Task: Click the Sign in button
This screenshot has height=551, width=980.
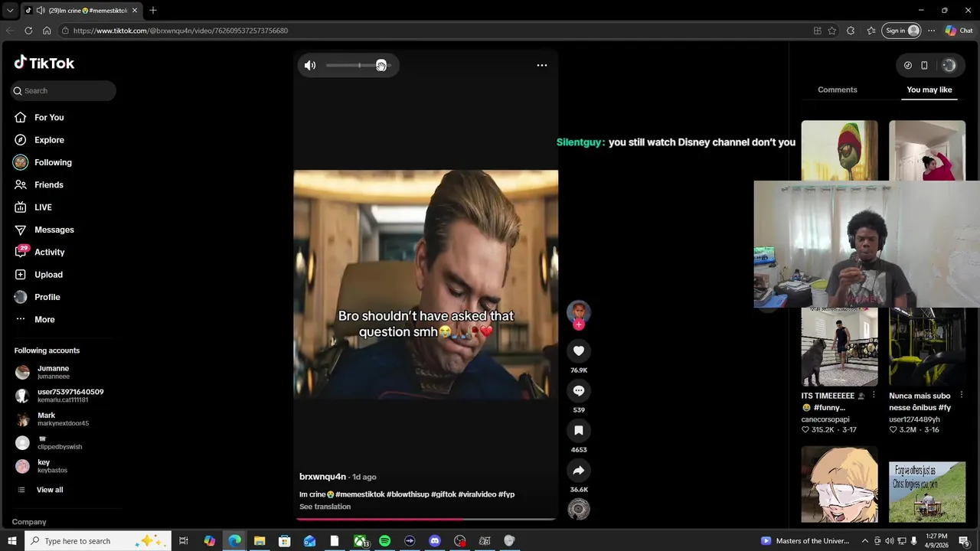Action: pos(901,31)
